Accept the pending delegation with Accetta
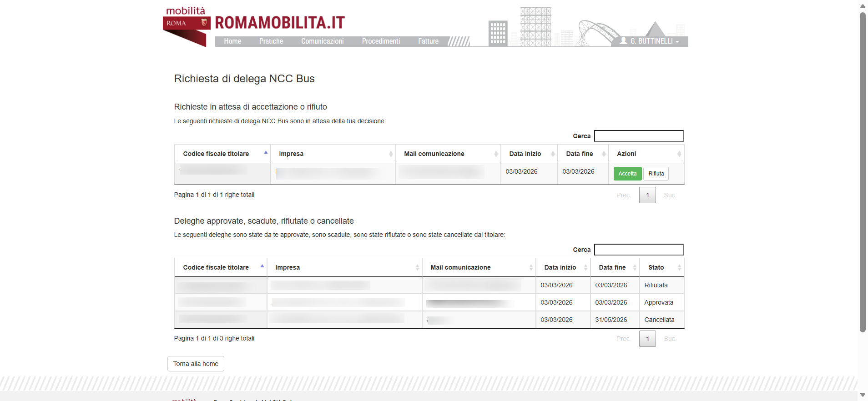The height and width of the screenshot is (401, 868). pyautogui.click(x=627, y=174)
